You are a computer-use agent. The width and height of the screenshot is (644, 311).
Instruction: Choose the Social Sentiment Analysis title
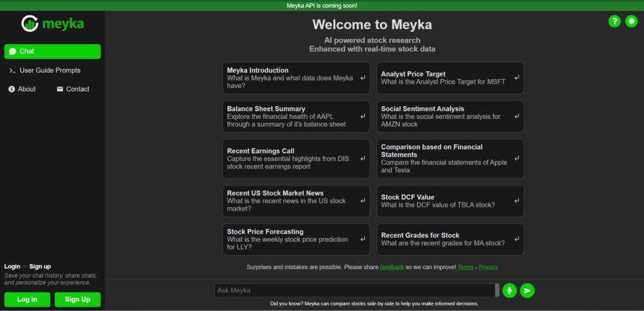(423, 109)
